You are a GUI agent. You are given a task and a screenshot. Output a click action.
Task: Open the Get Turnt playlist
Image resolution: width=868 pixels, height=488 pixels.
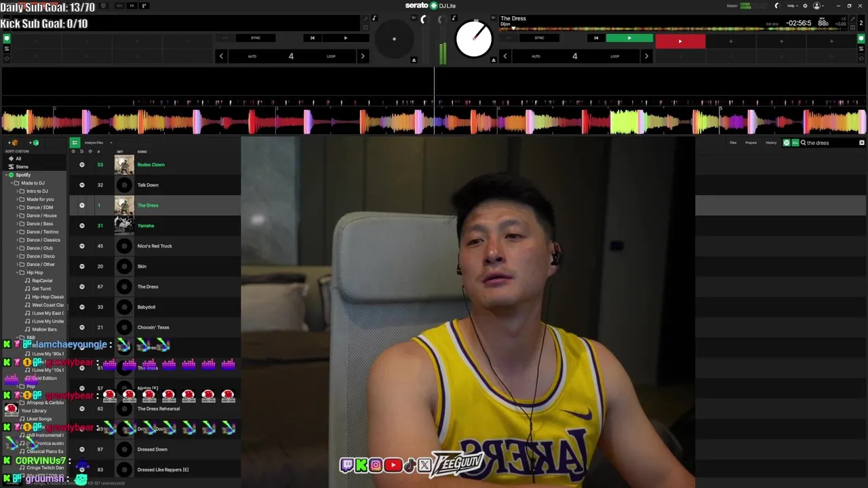pyautogui.click(x=41, y=289)
